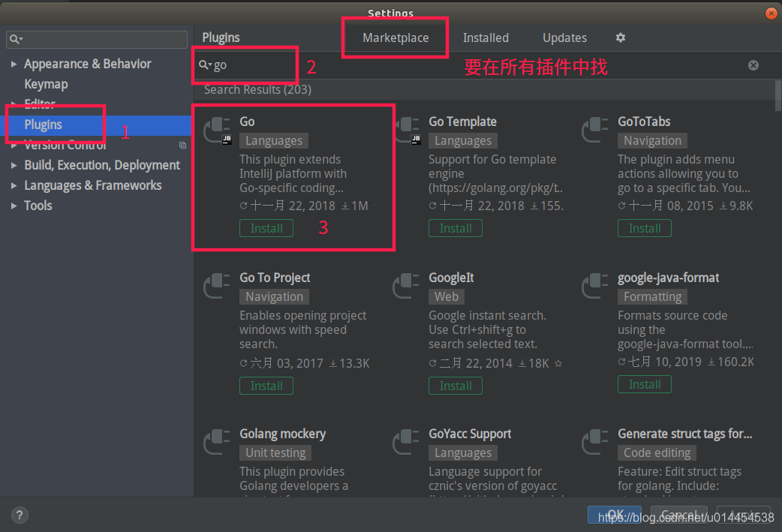This screenshot has height=532, width=782.
Task: Expand Build, Execution, Deployment node
Action: click(x=14, y=165)
